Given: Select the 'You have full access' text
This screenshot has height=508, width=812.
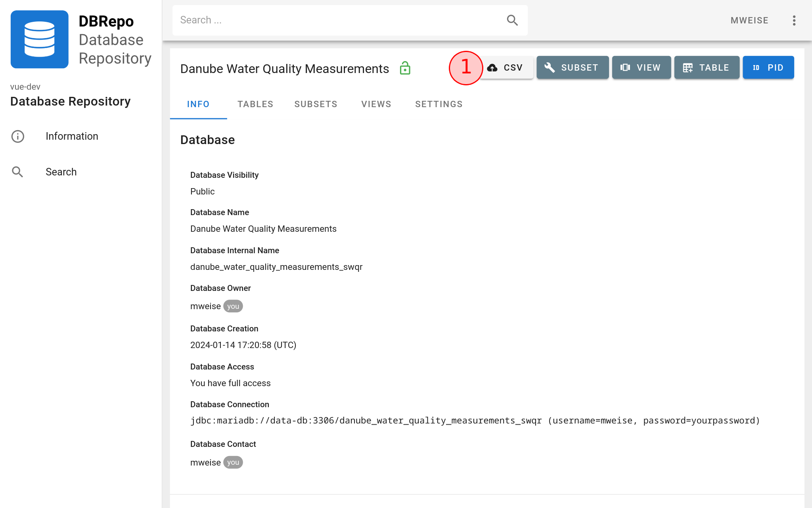Looking at the screenshot, I should (230, 383).
